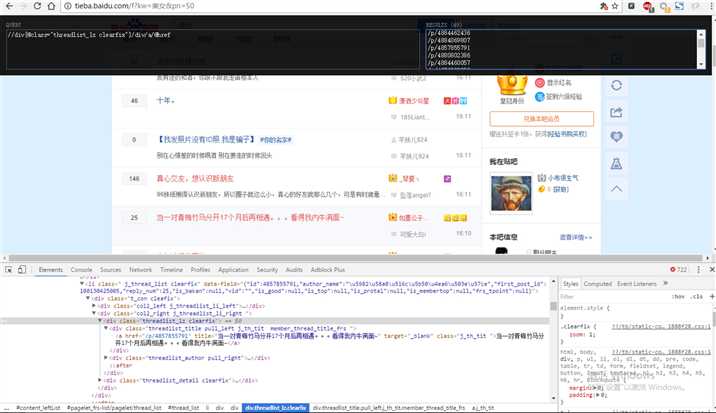
Task: Collapse the col2_right j_threadlist_li_right div
Action: [x=94, y=313]
